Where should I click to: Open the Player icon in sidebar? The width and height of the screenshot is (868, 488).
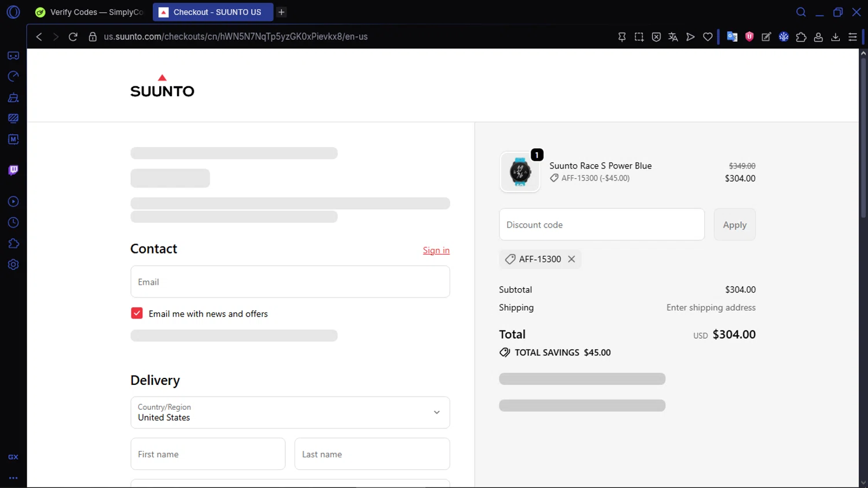pyautogui.click(x=13, y=201)
